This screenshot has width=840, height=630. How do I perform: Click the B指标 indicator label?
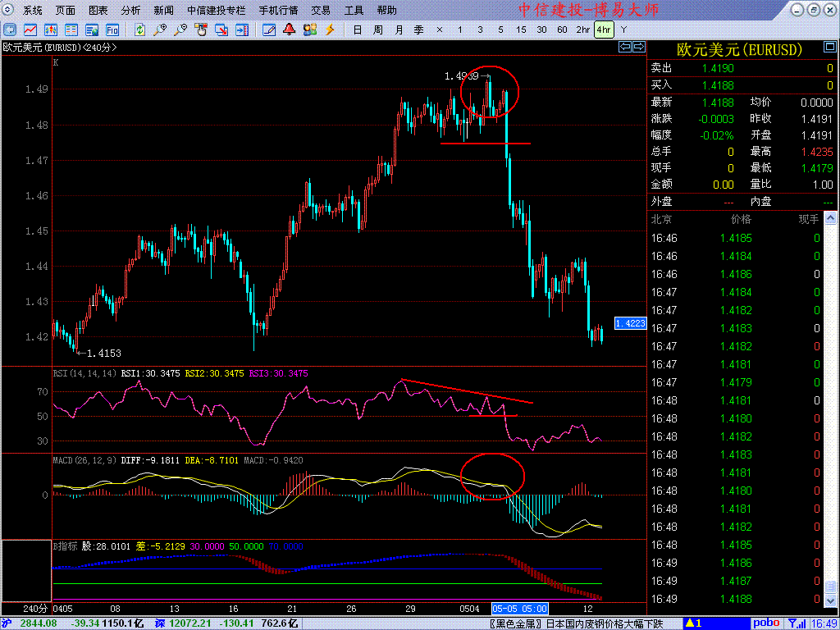64,546
